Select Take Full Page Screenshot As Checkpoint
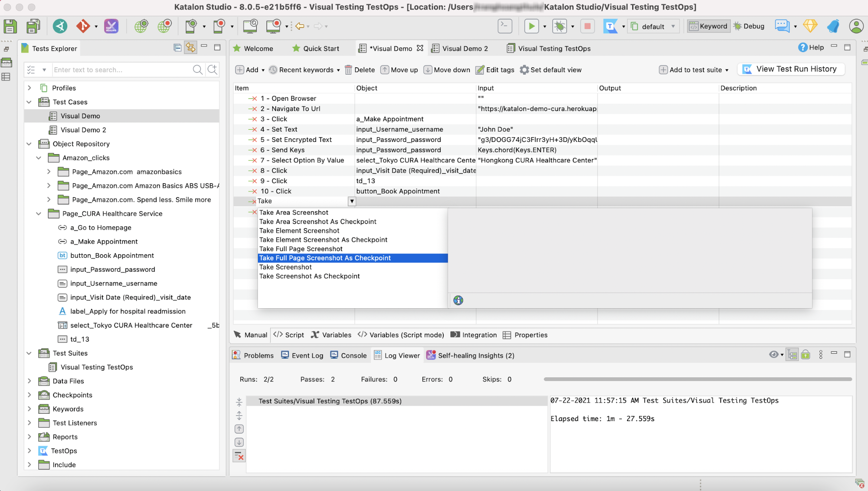 click(353, 258)
